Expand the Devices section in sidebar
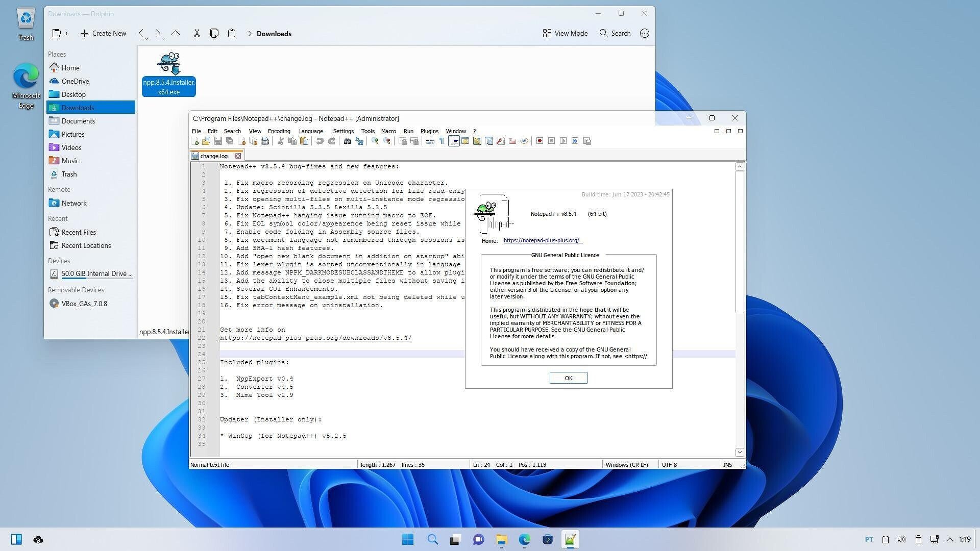This screenshot has width=980, height=551. point(58,261)
